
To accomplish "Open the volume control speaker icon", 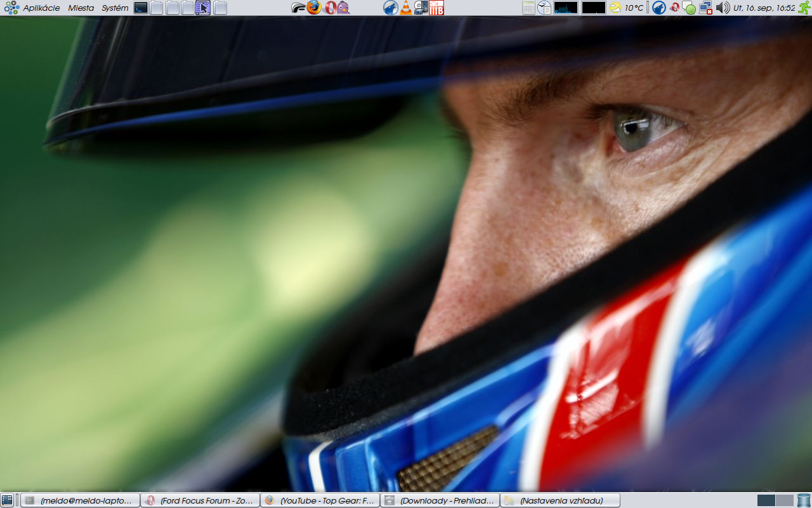I will pyautogui.click(x=723, y=8).
